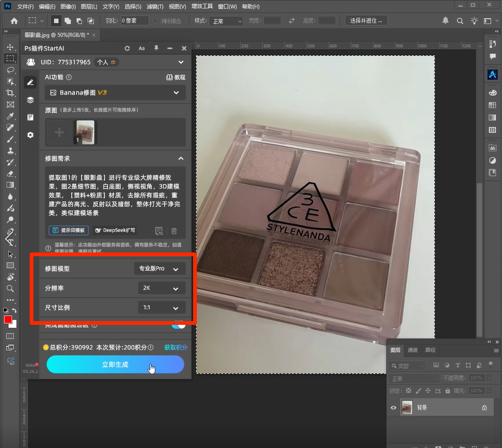Open the plugin settings gear icon

tap(30, 135)
